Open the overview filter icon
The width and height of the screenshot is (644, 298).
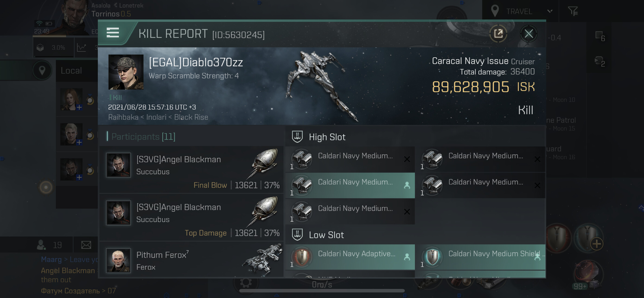[573, 11]
